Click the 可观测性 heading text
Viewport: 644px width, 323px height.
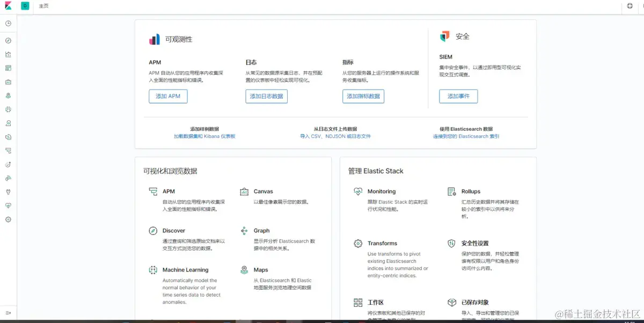point(179,39)
